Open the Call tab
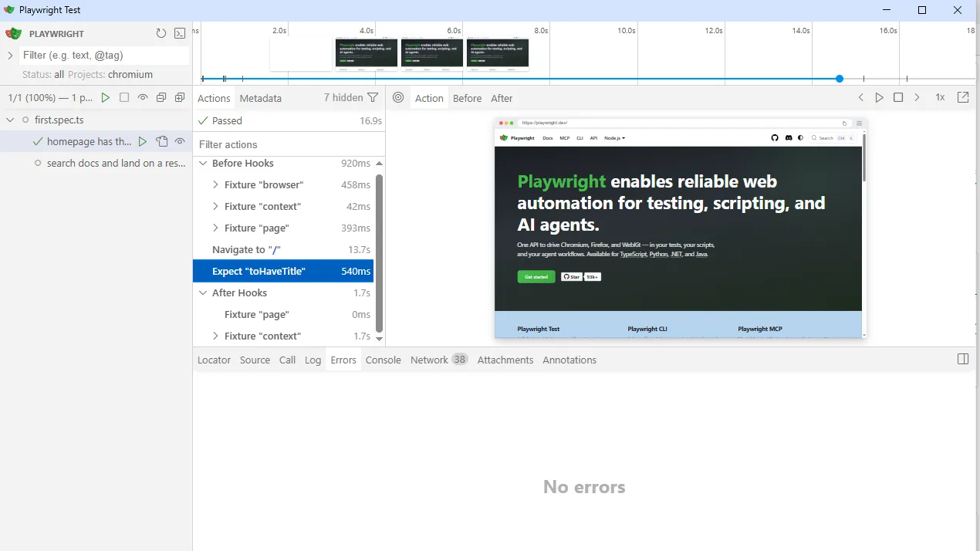980x551 pixels. [287, 360]
